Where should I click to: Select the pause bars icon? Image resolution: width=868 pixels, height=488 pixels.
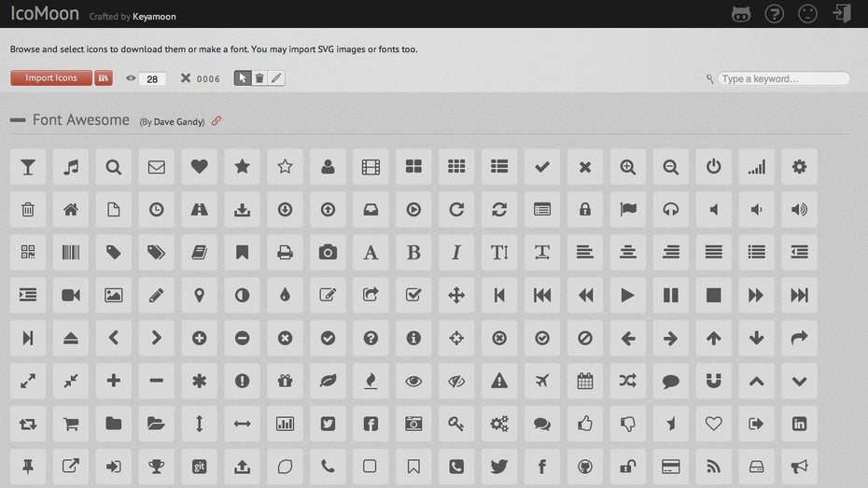click(671, 295)
